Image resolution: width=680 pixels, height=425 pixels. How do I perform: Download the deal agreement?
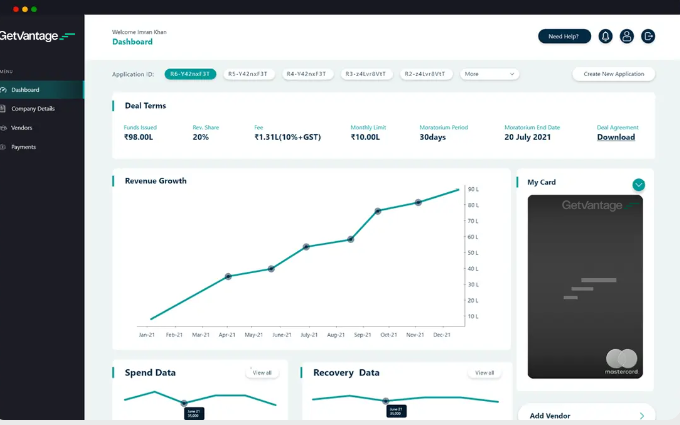616,137
